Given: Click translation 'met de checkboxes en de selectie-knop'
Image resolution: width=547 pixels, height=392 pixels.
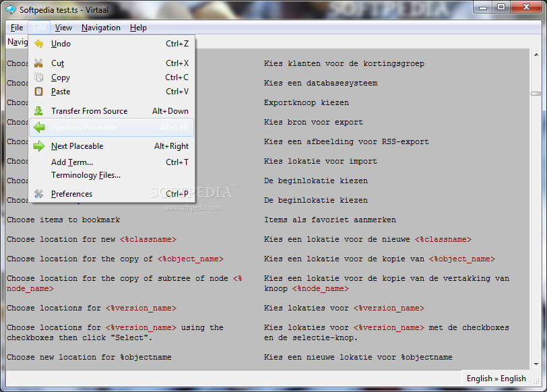Looking at the screenshot, I should pos(387,333).
